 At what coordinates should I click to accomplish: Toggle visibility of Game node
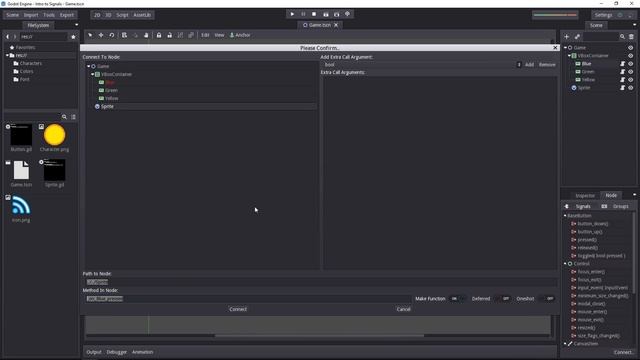(x=631, y=48)
